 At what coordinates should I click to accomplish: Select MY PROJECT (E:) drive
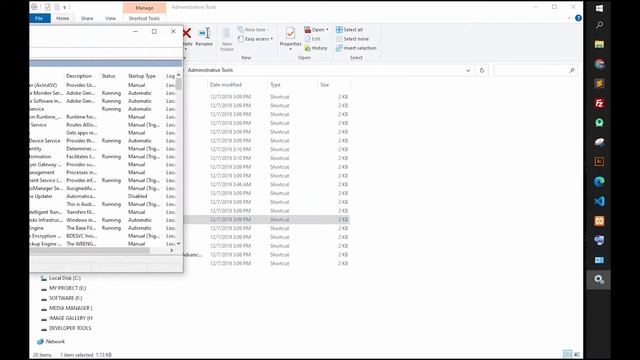67,288
